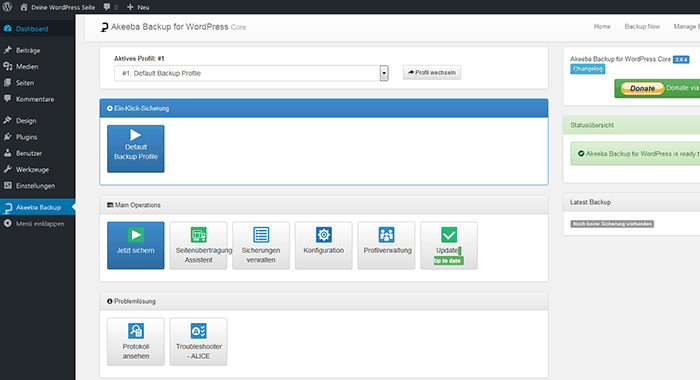Open Dashboard in the sidebar
This screenshot has width=700, height=380.
[x=38, y=29]
